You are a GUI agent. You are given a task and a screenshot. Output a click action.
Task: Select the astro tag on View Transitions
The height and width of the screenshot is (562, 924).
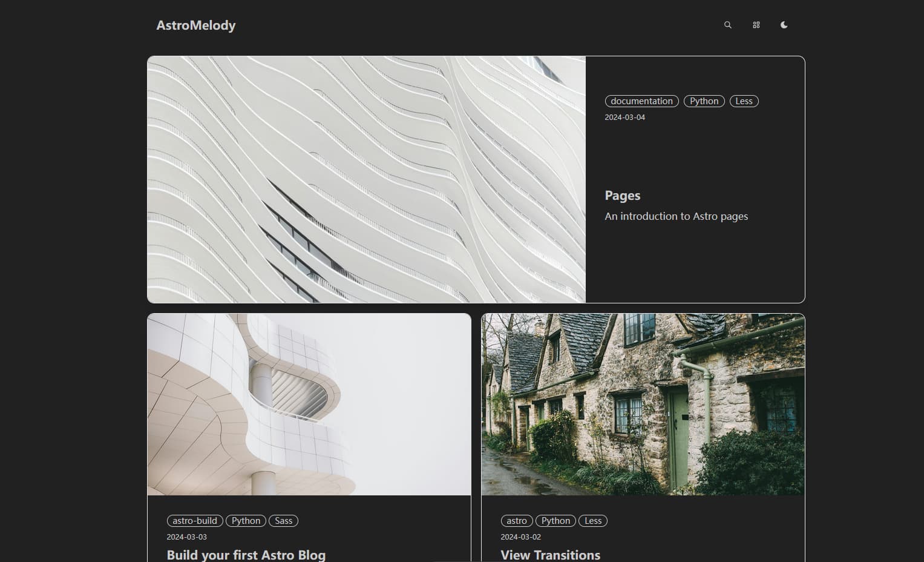516,521
